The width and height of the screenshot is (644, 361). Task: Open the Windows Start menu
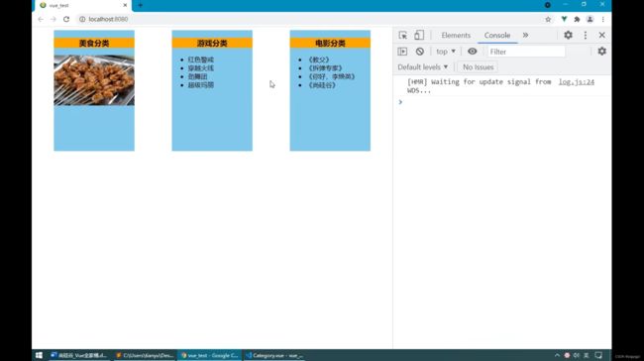coord(39,355)
